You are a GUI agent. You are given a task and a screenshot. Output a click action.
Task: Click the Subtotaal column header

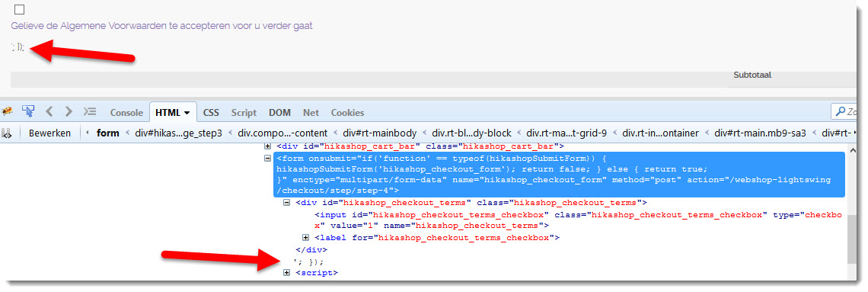[x=752, y=75]
